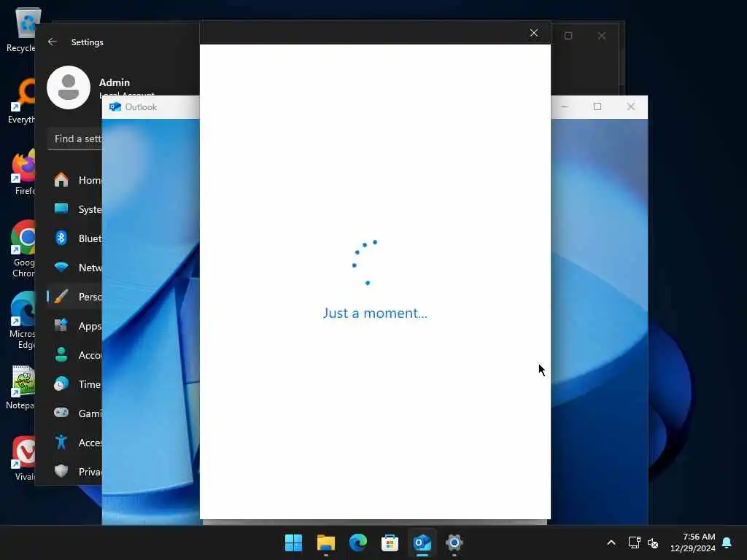This screenshot has height=560, width=747.
Task: Open Microsoft Store from the taskbar
Action: click(x=390, y=542)
